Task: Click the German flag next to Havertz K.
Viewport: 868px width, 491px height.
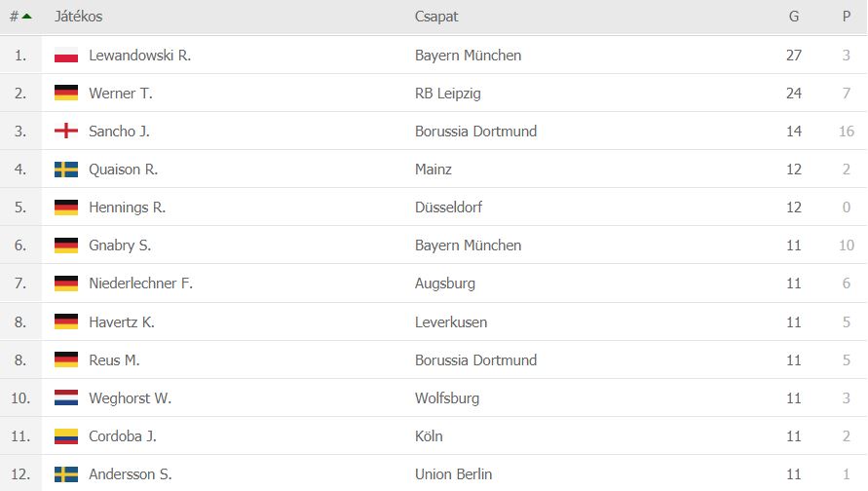Action: click(x=66, y=321)
